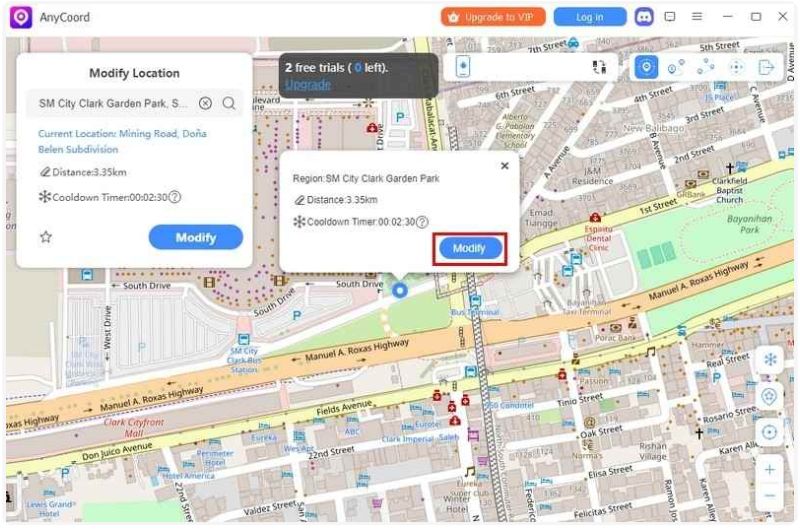The image size is (800, 530).
Task: Toggle the cooldown snowflake button on map
Action: (769, 359)
